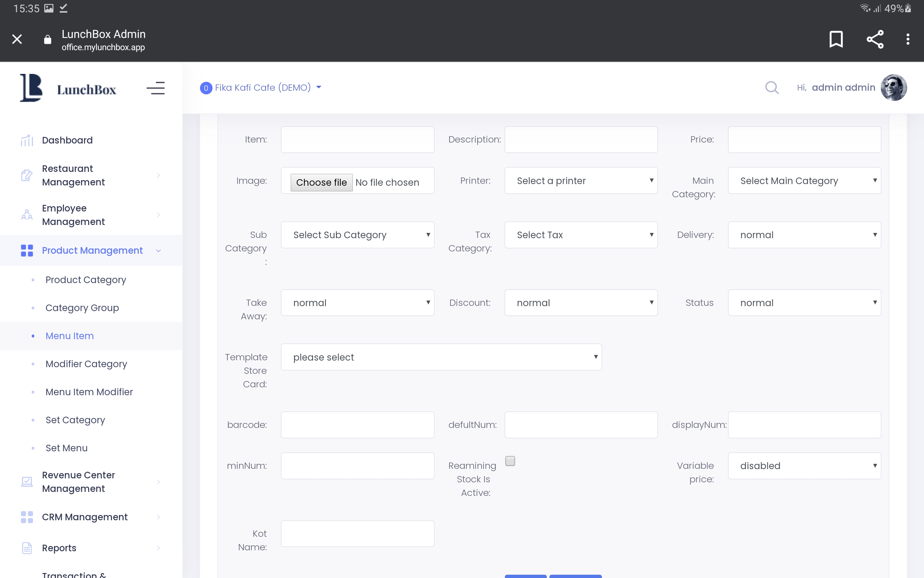
Task: Click the LunchBox logo
Action: [x=68, y=88]
